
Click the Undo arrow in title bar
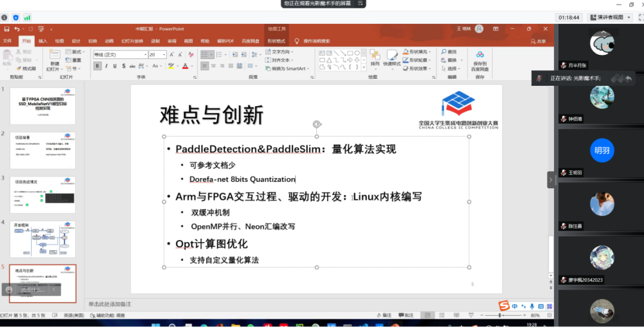(17, 29)
